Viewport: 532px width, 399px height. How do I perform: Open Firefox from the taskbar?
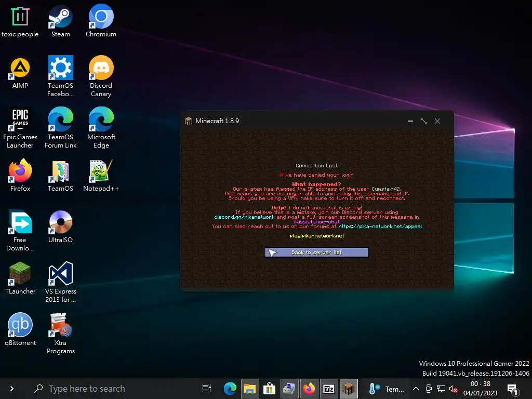tap(309, 389)
